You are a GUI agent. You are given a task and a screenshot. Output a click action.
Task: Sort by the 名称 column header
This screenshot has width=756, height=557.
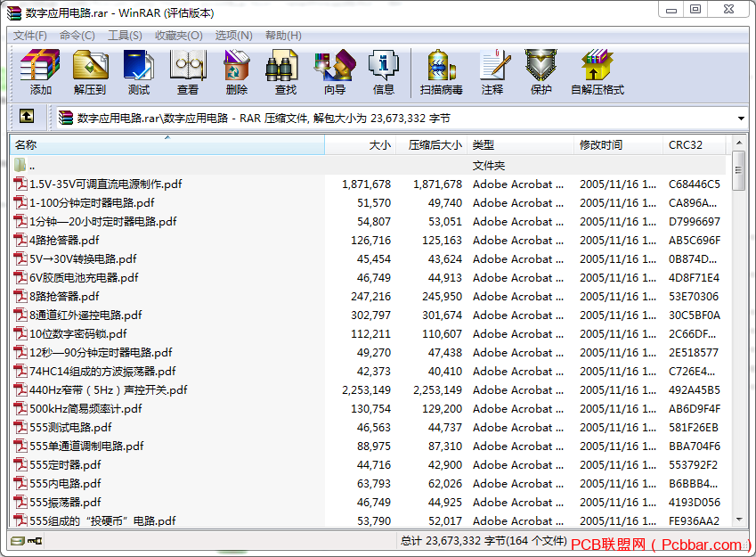coord(167,144)
